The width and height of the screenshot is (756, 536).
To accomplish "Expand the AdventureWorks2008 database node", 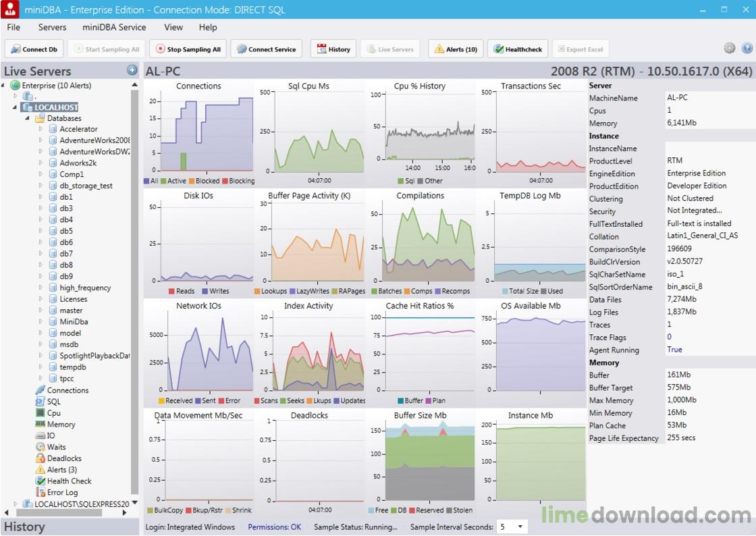I will pyautogui.click(x=40, y=140).
